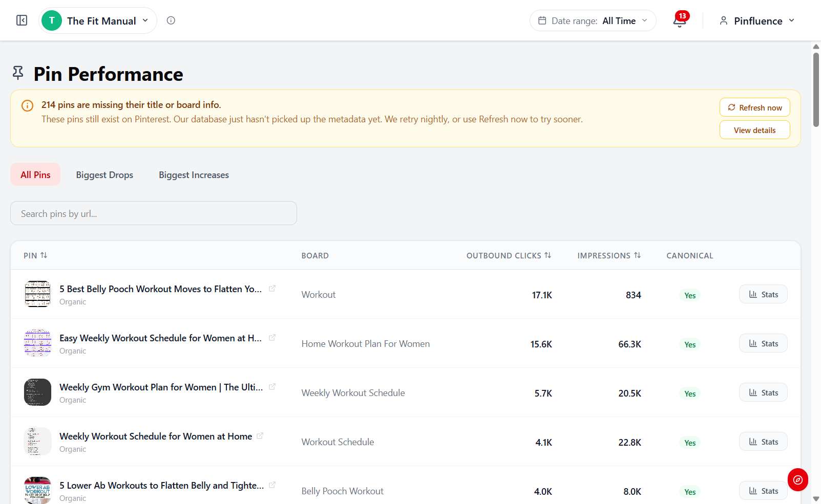The height and width of the screenshot is (504, 821).
Task: Click the Weekly Workout Schedule board cell
Action: 353,393
